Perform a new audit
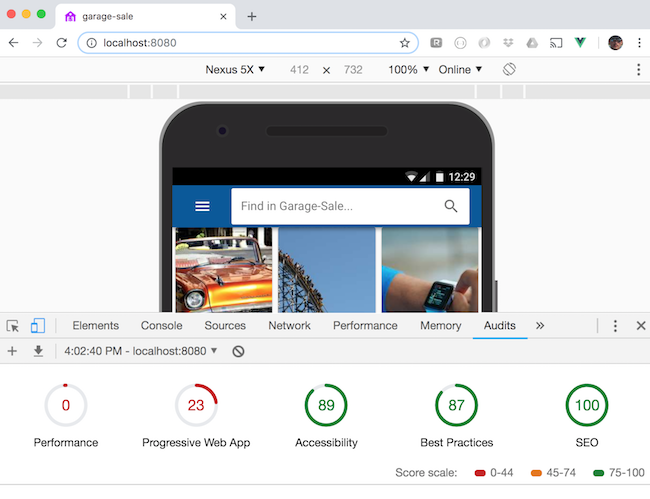Image resolution: width=650 pixels, height=499 pixels. pyautogui.click(x=12, y=351)
